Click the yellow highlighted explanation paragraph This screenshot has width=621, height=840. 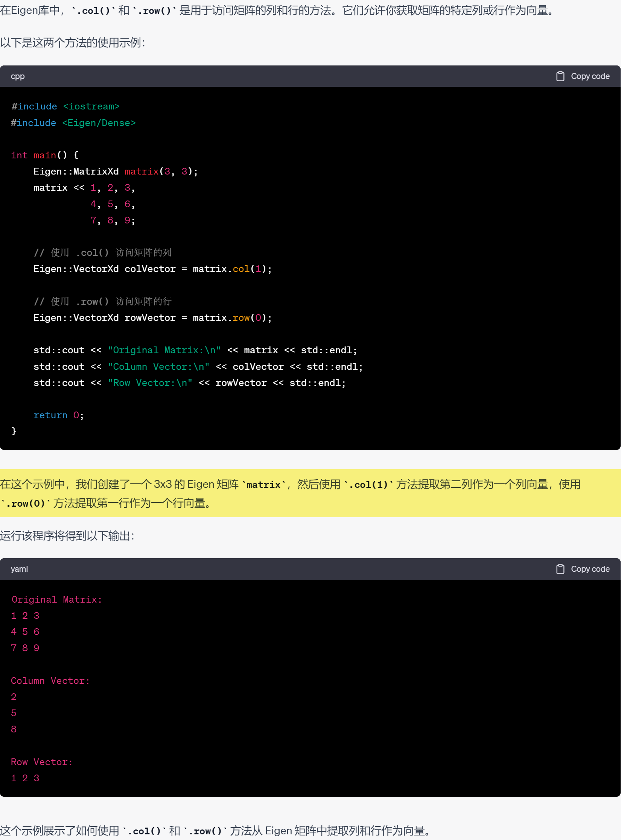tap(310, 493)
